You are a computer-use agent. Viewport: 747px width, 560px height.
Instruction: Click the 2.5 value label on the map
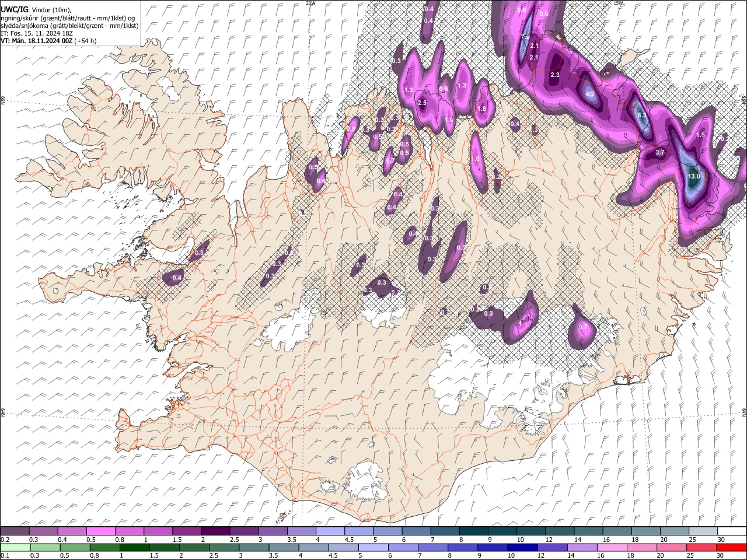(x=423, y=103)
